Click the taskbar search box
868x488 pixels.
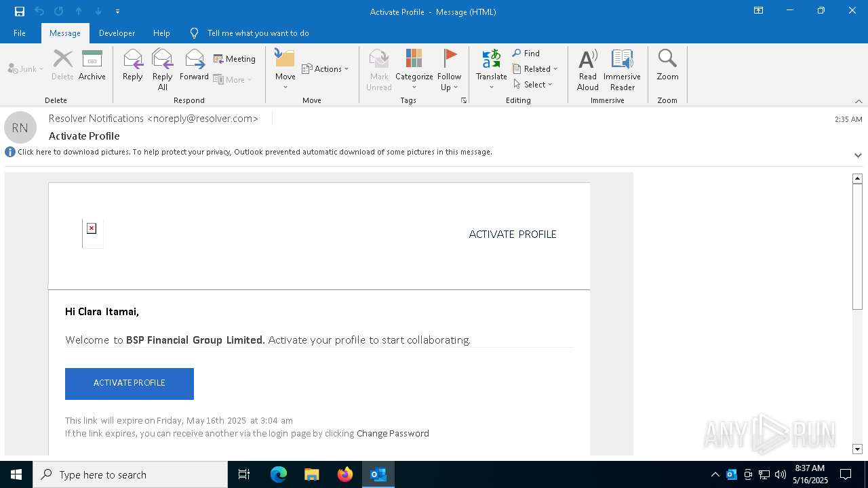click(130, 474)
